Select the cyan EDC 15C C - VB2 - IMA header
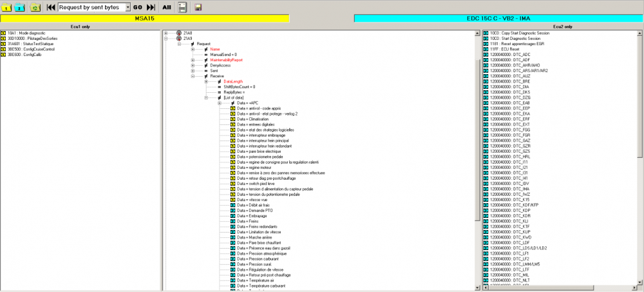The width and height of the screenshot is (644, 292). tap(499, 19)
